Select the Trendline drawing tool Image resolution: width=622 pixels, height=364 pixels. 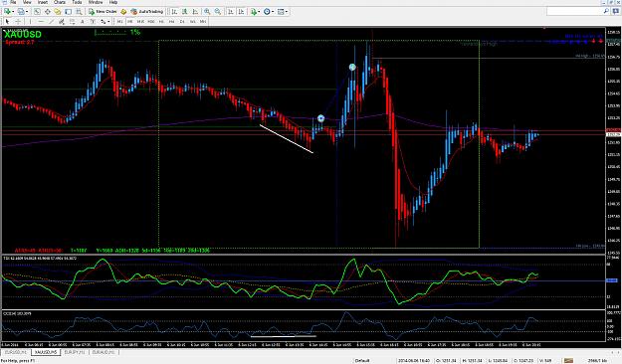coord(51,21)
